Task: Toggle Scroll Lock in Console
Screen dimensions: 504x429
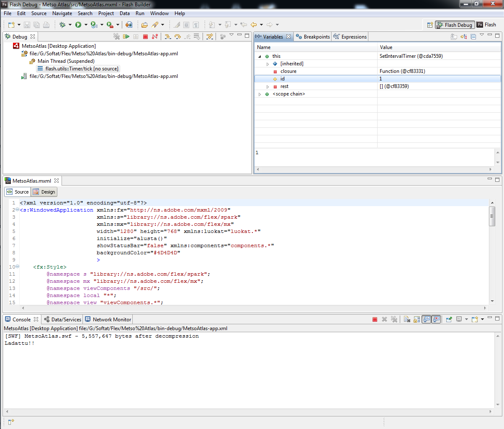Action: pos(417,319)
